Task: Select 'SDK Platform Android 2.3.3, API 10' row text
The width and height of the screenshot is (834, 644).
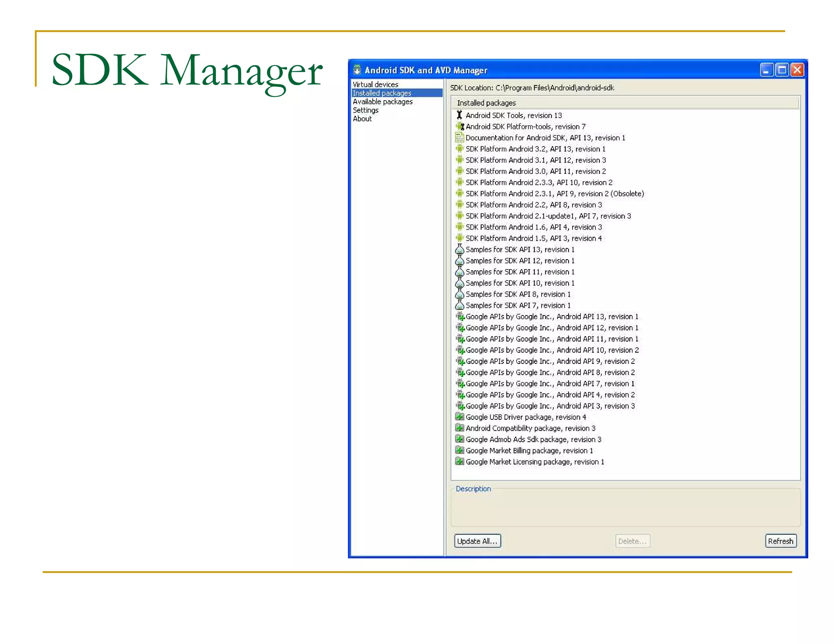Action: tap(539, 182)
